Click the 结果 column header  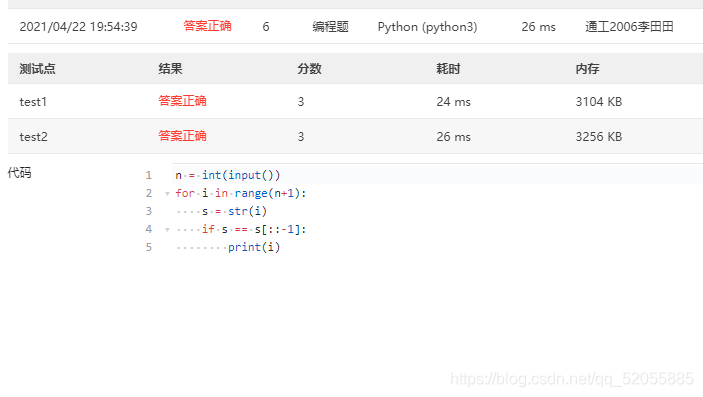[170, 69]
